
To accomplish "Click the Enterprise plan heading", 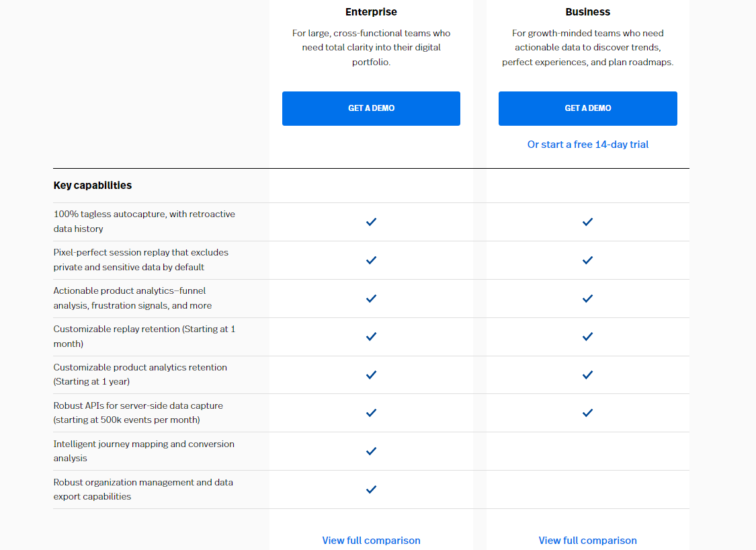I will click(371, 12).
